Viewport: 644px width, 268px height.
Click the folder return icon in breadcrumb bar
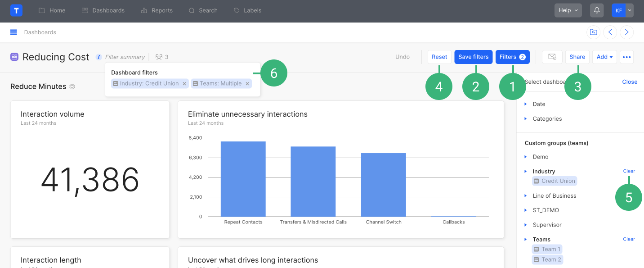coord(593,32)
